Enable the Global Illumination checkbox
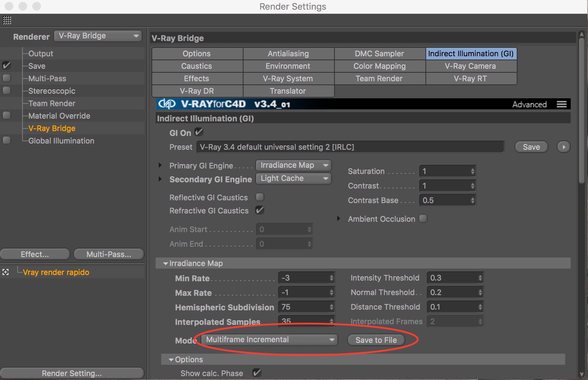588x380 pixels. click(7, 140)
